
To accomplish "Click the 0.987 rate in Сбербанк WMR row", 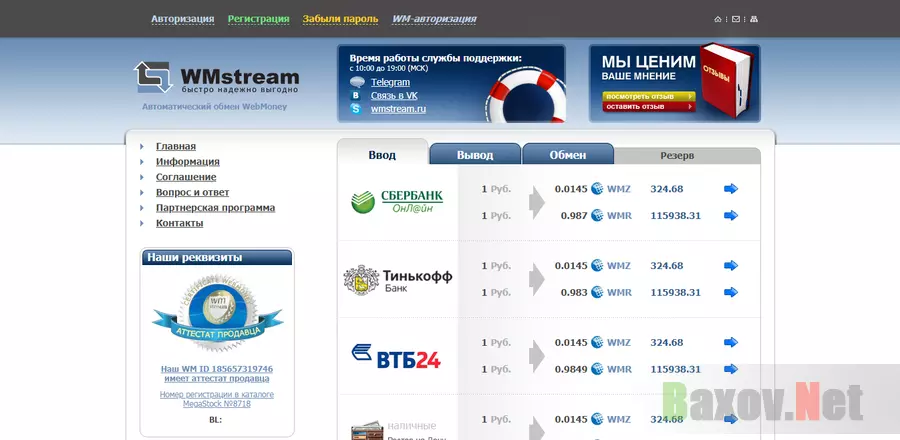I will click(x=574, y=216).
